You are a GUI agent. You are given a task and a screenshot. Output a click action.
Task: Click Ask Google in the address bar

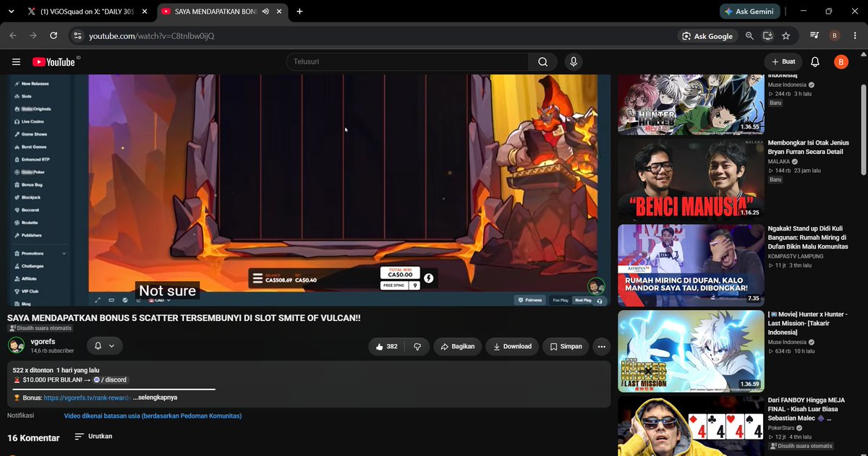coord(707,35)
